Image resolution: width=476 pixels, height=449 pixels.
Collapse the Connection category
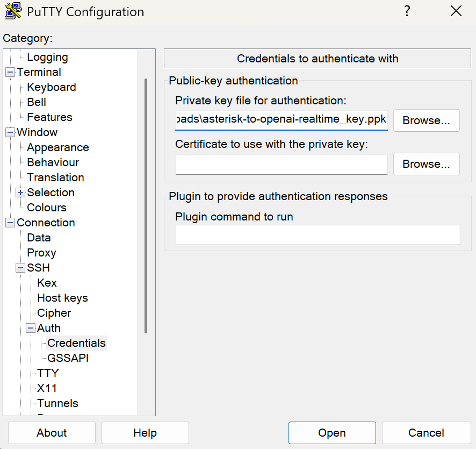pos(10,223)
